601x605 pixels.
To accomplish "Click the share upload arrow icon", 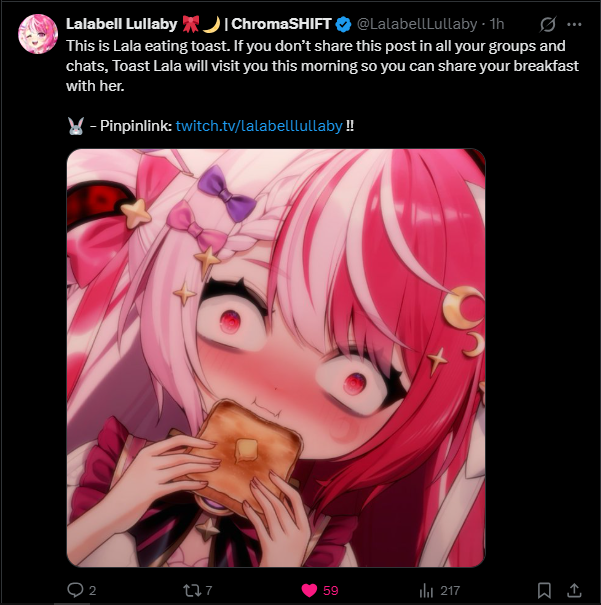I will coord(574,590).
